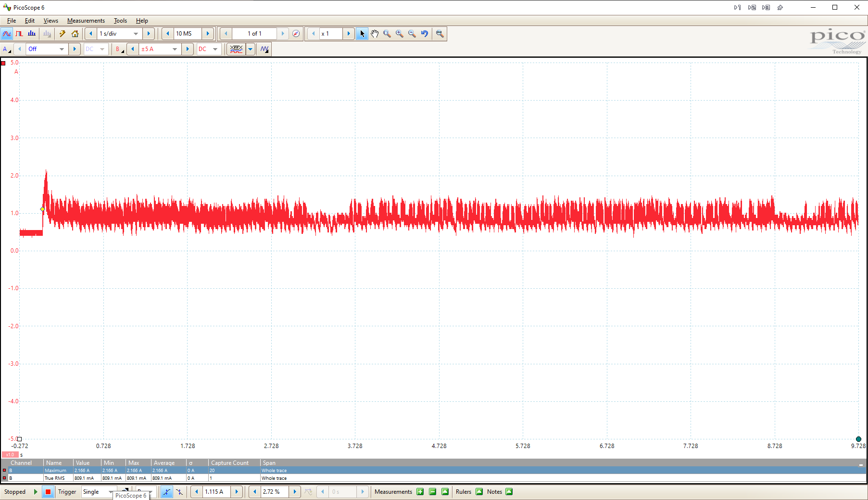868x500 pixels.
Task: Start capturing with the green Go arrow
Action: [36, 492]
